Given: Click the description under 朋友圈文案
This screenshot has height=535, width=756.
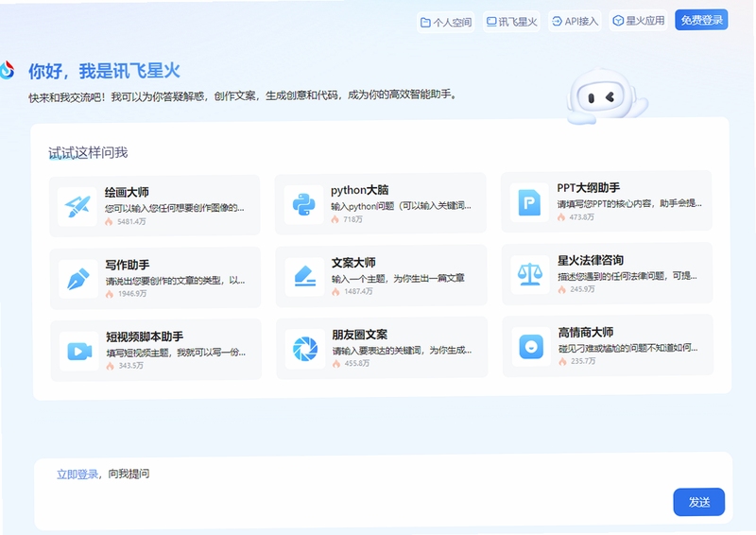Looking at the screenshot, I should coord(403,351).
